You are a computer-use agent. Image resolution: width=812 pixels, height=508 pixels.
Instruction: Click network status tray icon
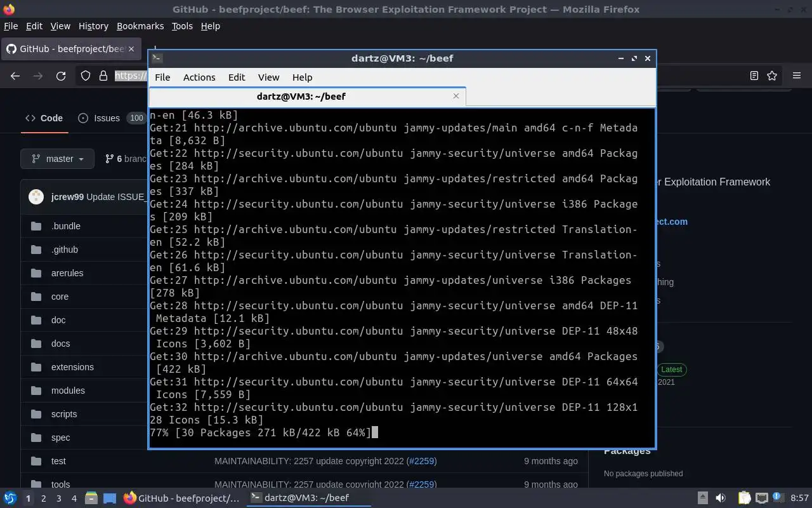[x=761, y=498]
